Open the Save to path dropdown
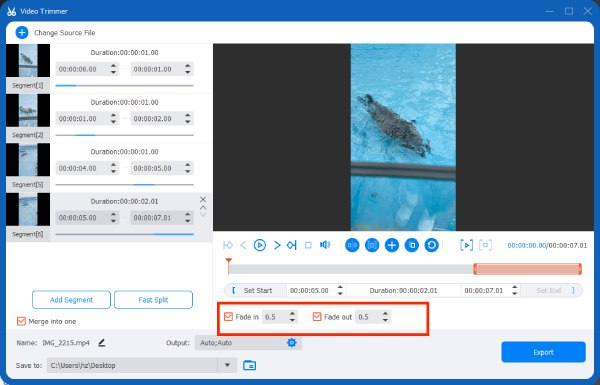Image resolution: width=600 pixels, height=385 pixels. (x=227, y=365)
